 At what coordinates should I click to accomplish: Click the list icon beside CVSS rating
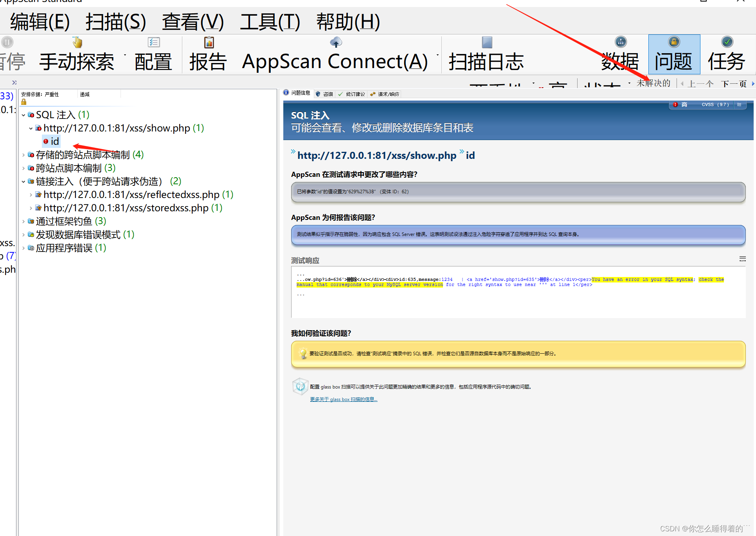(x=740, y=104)
